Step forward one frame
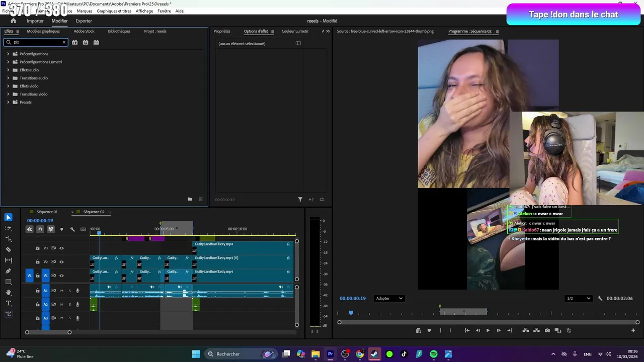 (x=499, y=330)
